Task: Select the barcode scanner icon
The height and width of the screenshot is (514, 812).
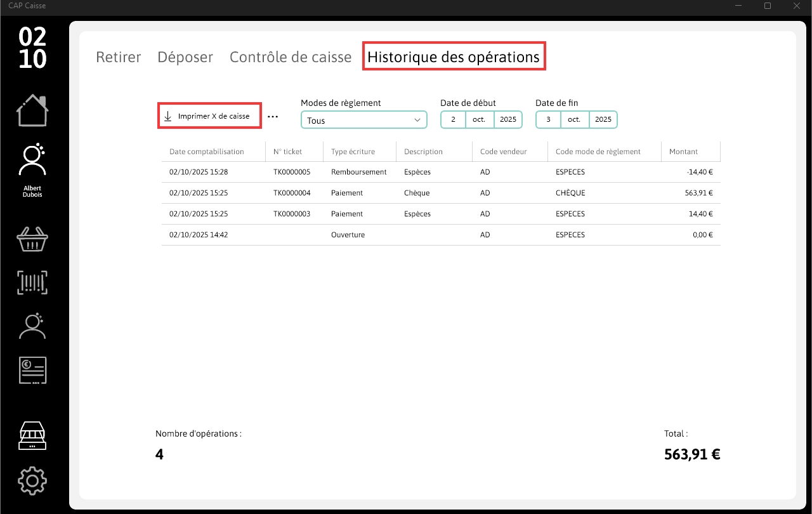Action: [32, 282]
